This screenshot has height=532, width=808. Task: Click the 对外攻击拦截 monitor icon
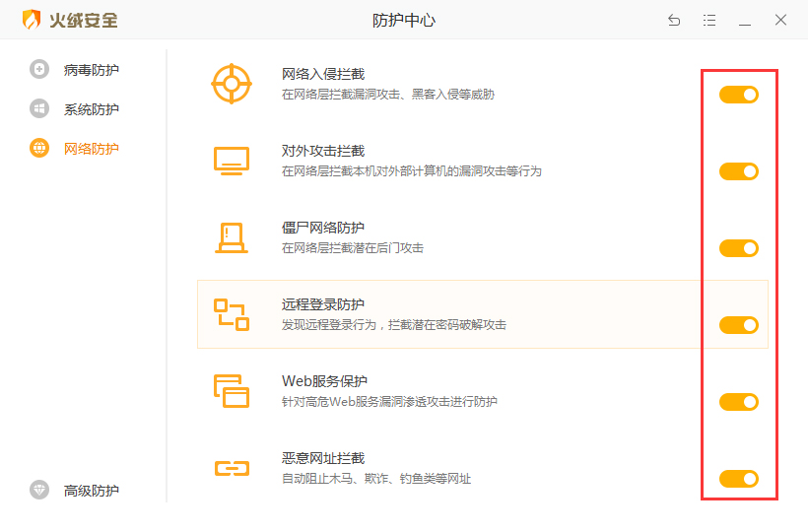[232, 160]
